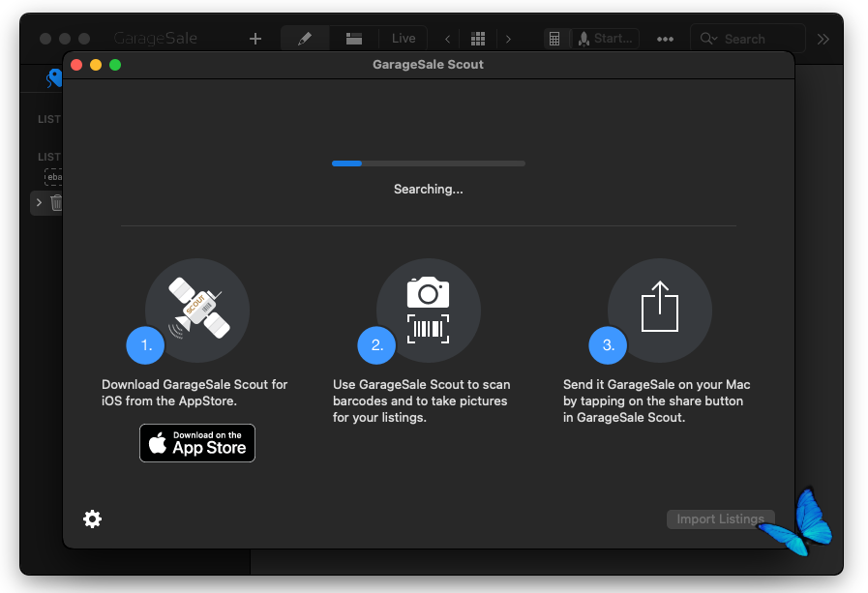This screenshot has height=593, width=868.
Task: Click the 'Use GarageSale Scout to scan barcodes' text
Action: tap(421, 401)
